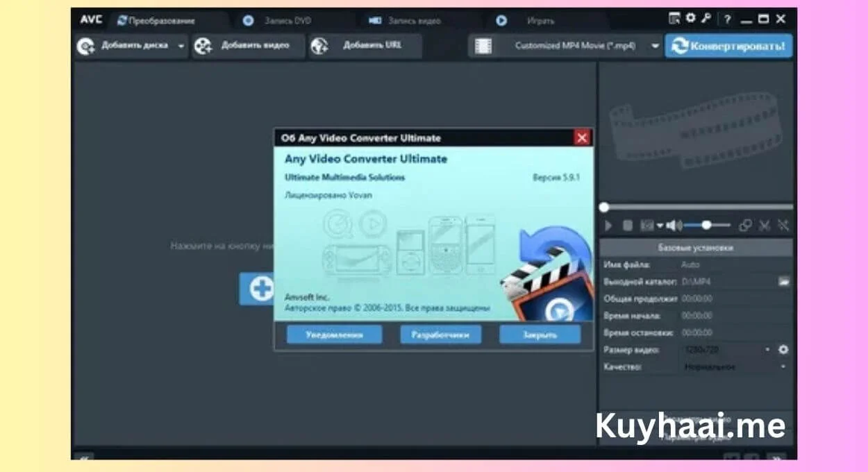This screenshot has height=472, width=868.
Task: Start conversion with Конвертировать! button
Action: coord(728,47)
